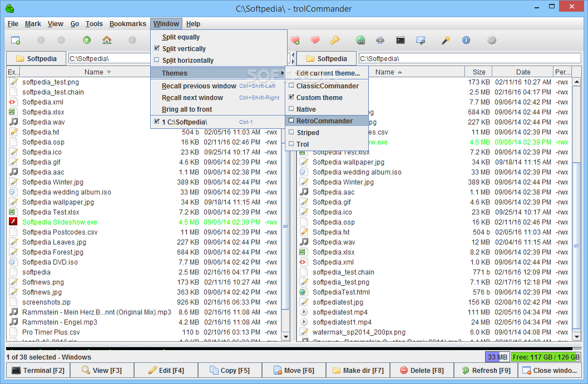
Task: Click the globe icon beside SoftpediaTest.html
Action: [304, 292]
